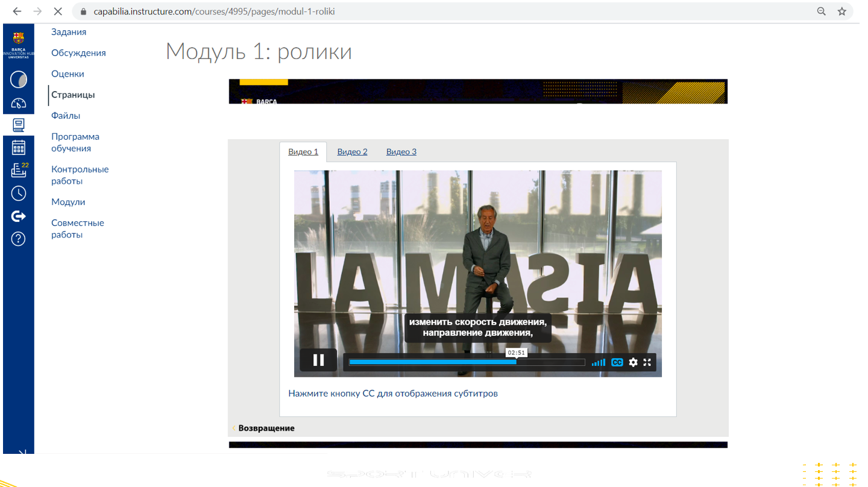Seek on the video progress bar
This screenshot has height=487, width=868.
[x=467, y=362]
